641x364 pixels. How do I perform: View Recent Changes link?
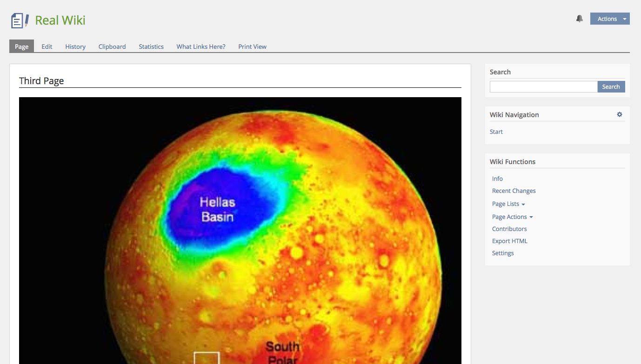514,191
